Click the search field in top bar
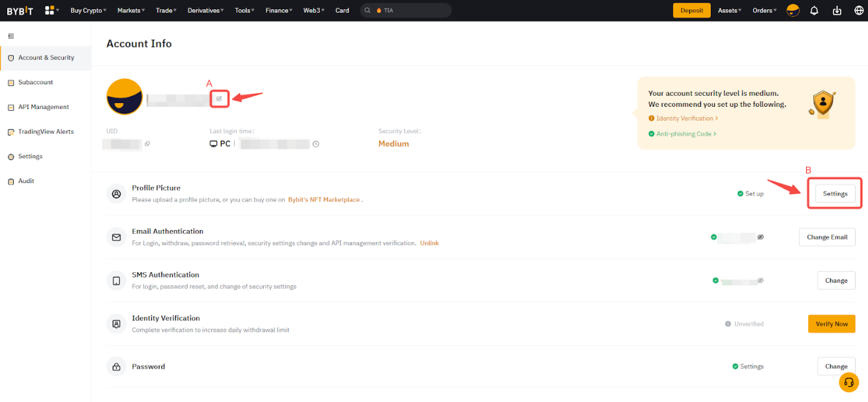Image resolution: width=868 pixels, height=402 pixels. tap(411, 10)
